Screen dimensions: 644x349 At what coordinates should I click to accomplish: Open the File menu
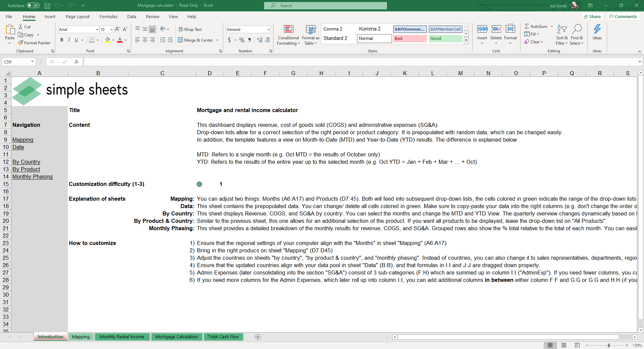pos(9,17)
